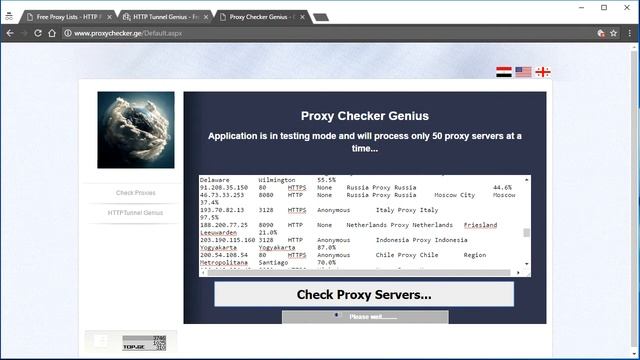Click the underlined word Metropolitana
Viewport: 640px width, 360px height.
click(x=224, y=262)
